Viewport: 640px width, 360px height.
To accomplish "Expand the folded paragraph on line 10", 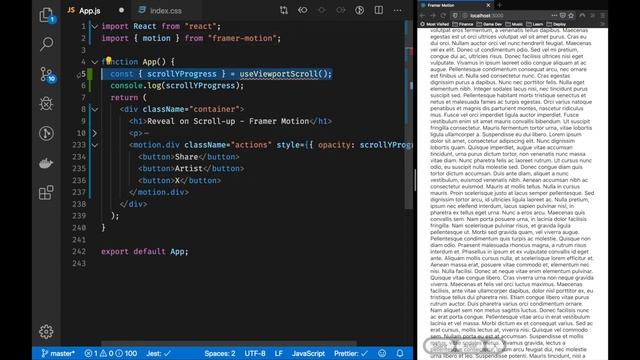I will [x=95, y=133].
